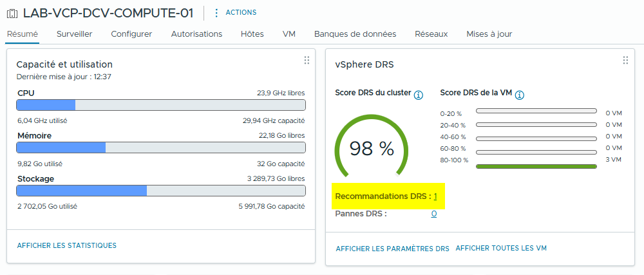Click the info icon next to Score DRS de la VM
The width and height of the screenshot is (644, 275).
click(520, 95)
